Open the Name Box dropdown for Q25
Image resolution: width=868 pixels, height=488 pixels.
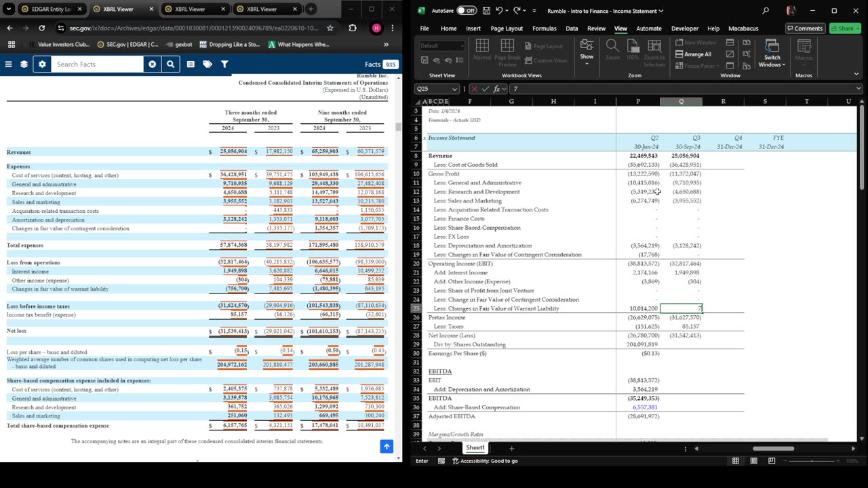tap(455, 89)
